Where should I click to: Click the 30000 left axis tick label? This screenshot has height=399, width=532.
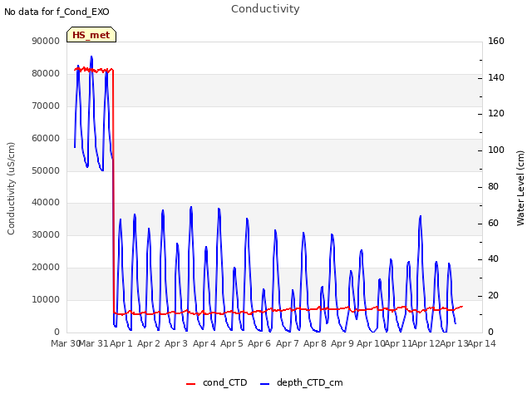click(46, 234)
